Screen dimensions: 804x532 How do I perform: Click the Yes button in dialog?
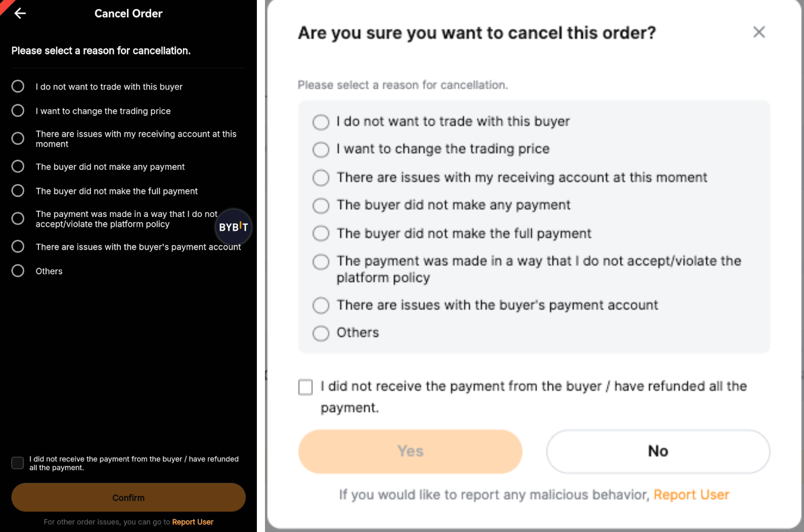[410, 451]
